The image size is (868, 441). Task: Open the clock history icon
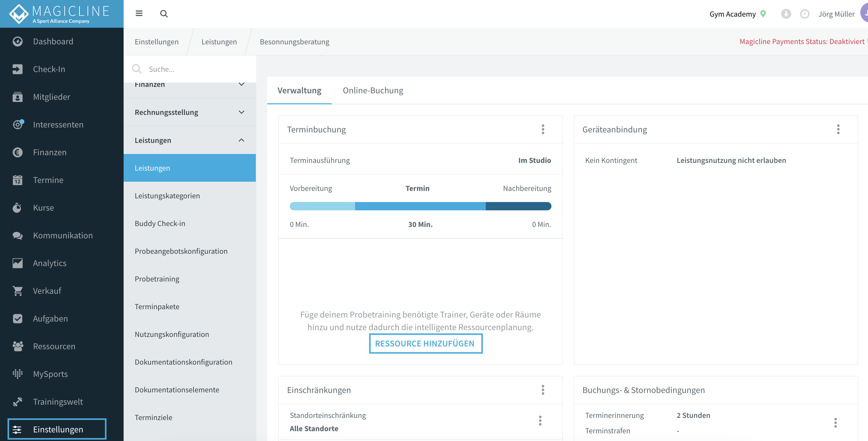click(805, 14)
